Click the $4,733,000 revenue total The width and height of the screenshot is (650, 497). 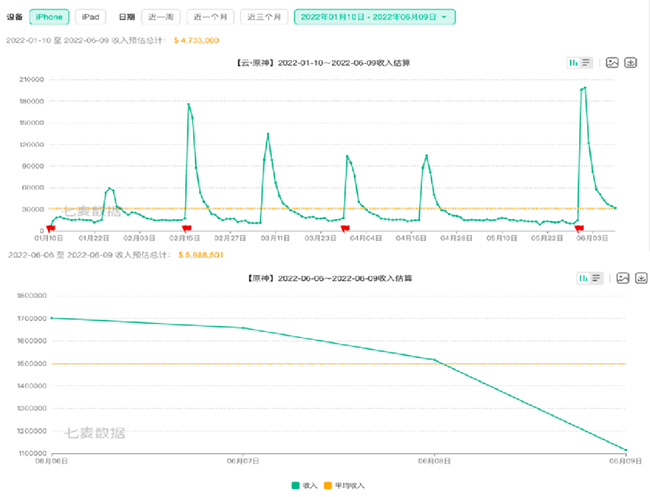point(196,40)
